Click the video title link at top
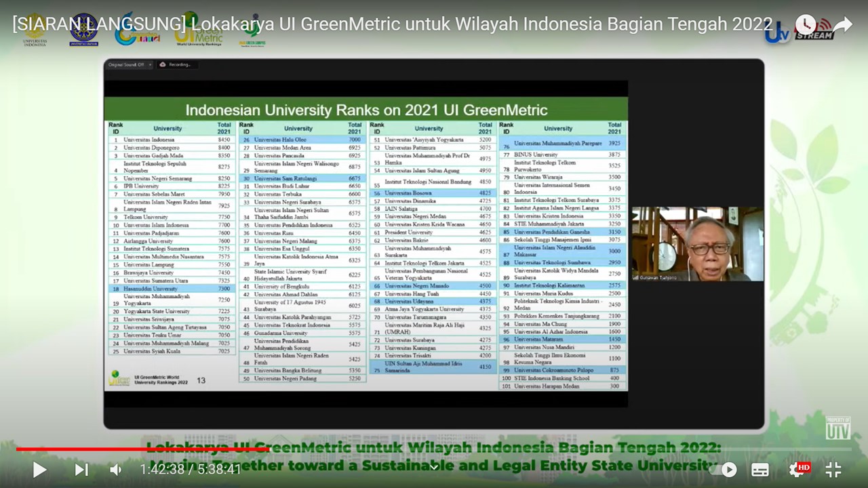 click(x=392, y=24)
